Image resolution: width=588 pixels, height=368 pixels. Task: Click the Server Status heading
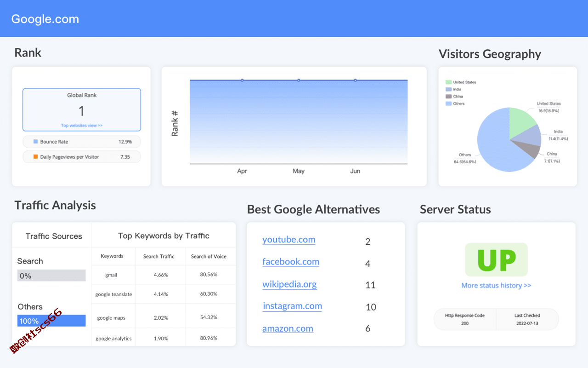(x=455, y=209)
